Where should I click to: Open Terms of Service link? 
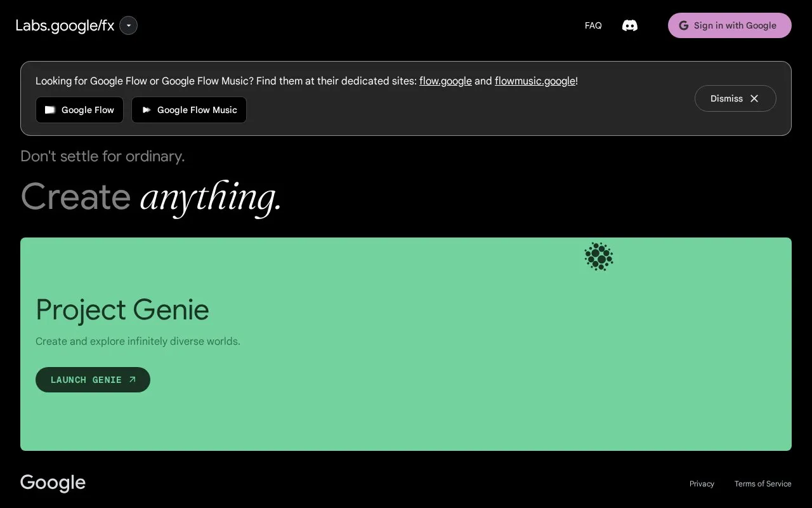coord(763,484)
